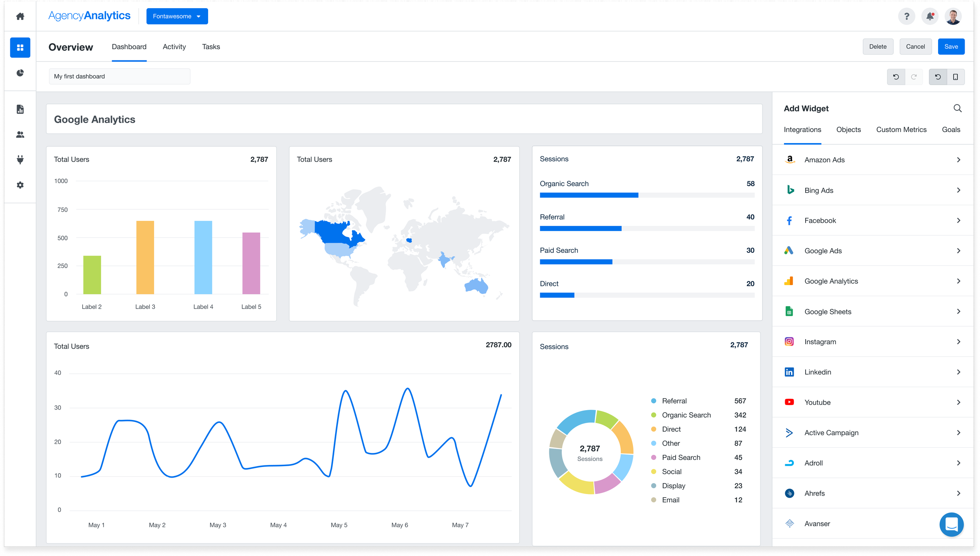Click the home icon in the sidebar
The image size is (980, 556).
pyautogui.click(x=20, y=16)
